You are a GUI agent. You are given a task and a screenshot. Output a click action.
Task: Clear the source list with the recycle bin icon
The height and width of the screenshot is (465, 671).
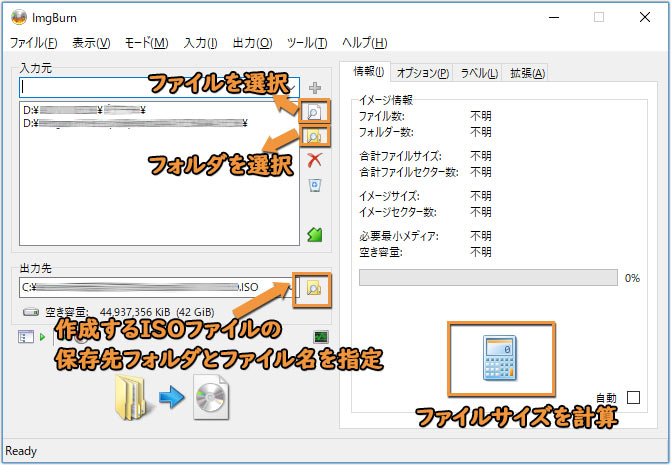tap(315, 185)
